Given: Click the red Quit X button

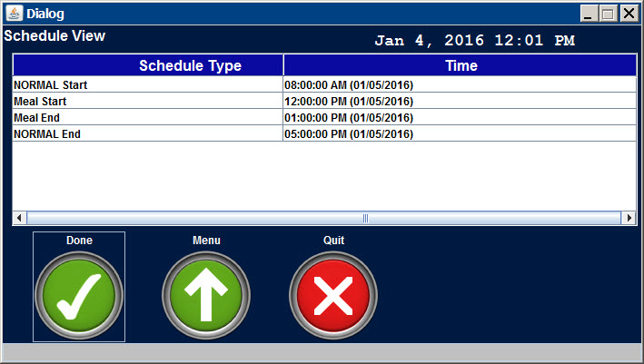Looking at the screenshot, I should pos(333,295).
